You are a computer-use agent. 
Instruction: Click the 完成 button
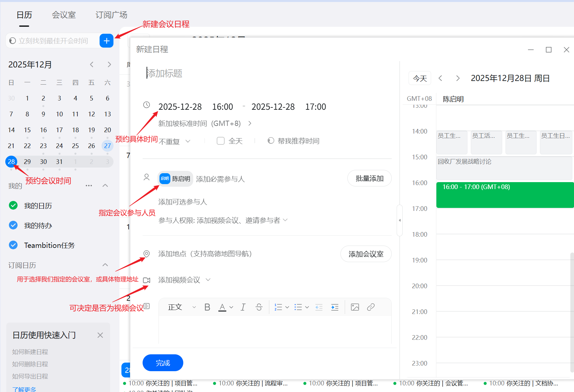coord(163,363)
